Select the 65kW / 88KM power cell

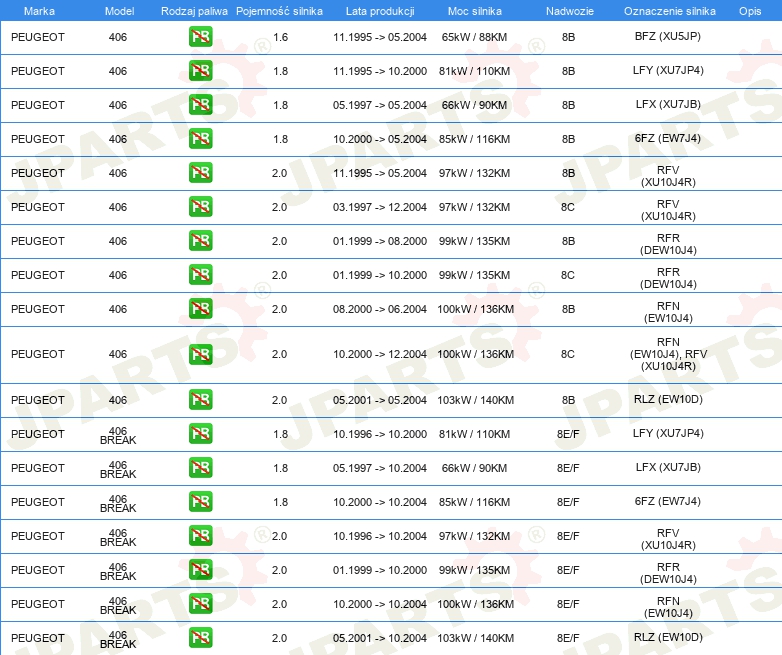coord(474,37)
